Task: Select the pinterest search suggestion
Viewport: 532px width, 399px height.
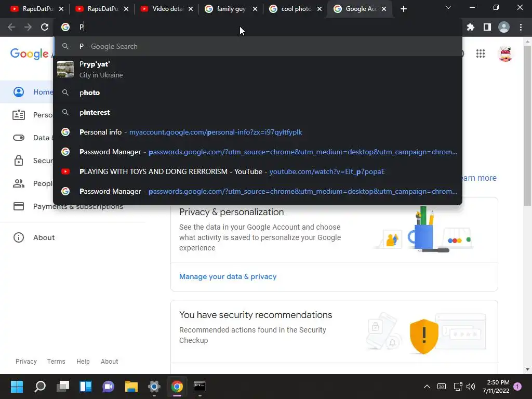Action: pyautogui.click(x=258, y=112)
